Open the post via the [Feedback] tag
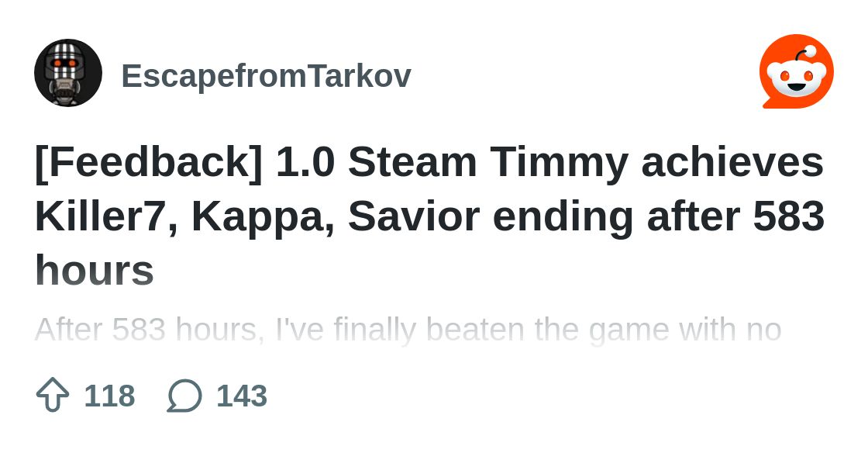Viewport: 868px width, 453px height. (x=148, y=163)
